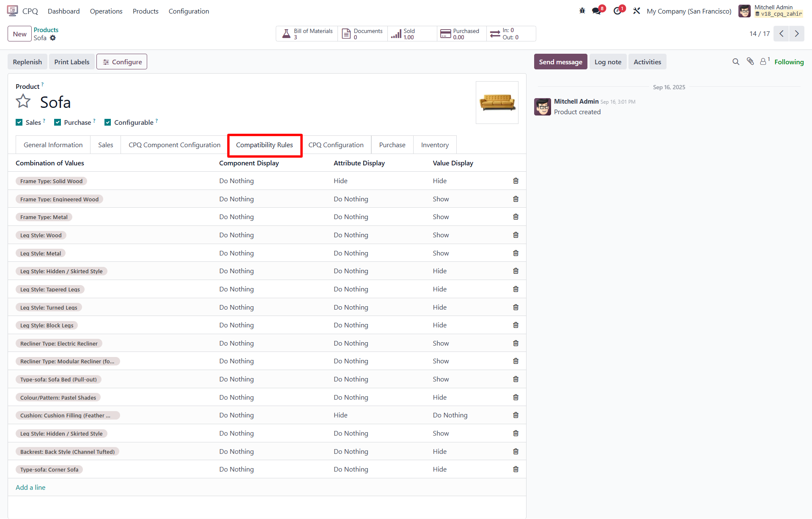812x519 pixels.
Task: Open the Inventory tab
Action: tap(435, 145)
